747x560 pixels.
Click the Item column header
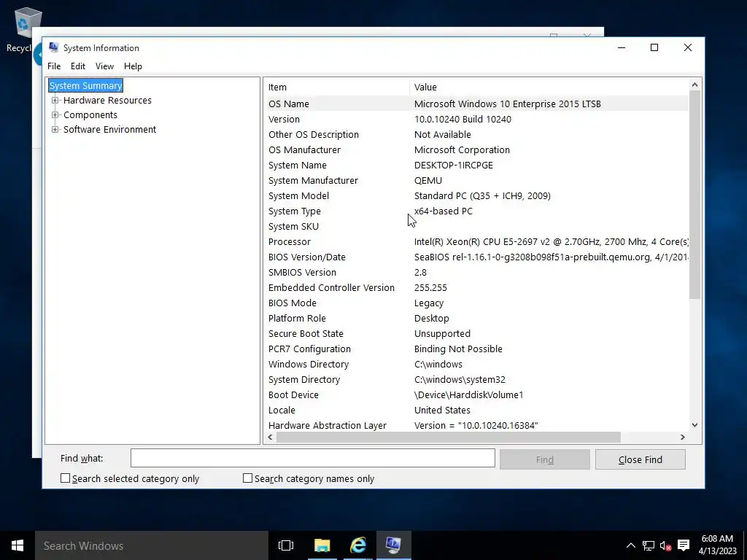(337, 87)
